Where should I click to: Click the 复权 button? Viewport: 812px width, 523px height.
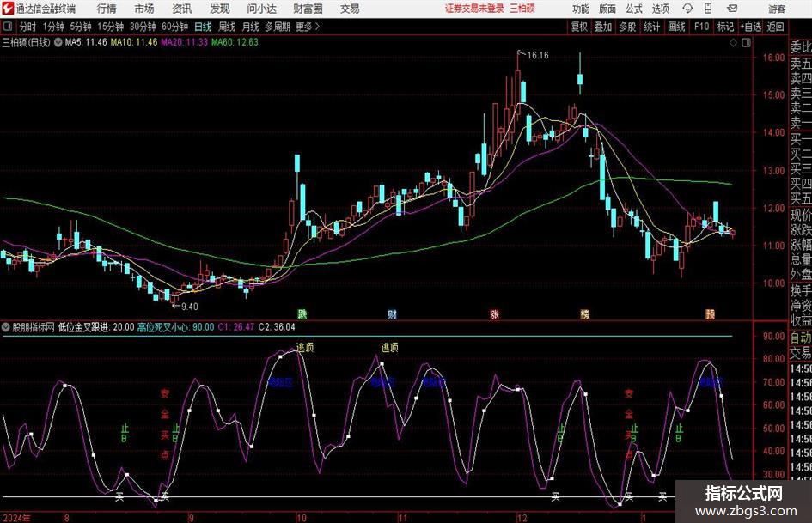click(579, 27)
